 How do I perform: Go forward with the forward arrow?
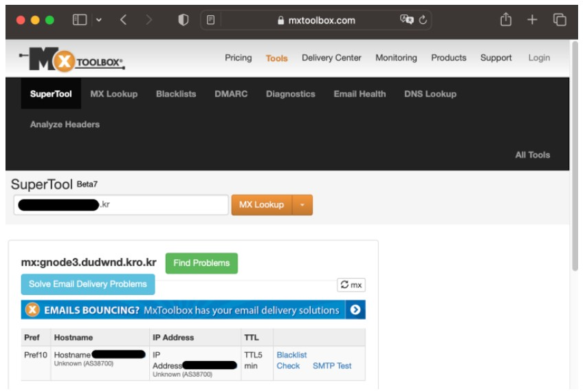click(148, 20)
